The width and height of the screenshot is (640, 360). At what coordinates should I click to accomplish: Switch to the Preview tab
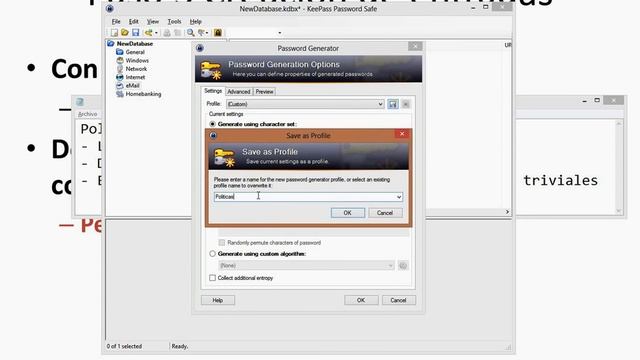click(x=264, y=92)
